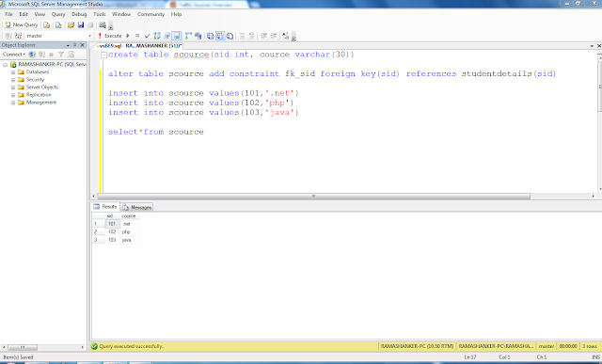Expand the Replication folder node
Image resolution: width=602 pixels, height=364 pixels.
pyautogui.click(x=13, y=95)
